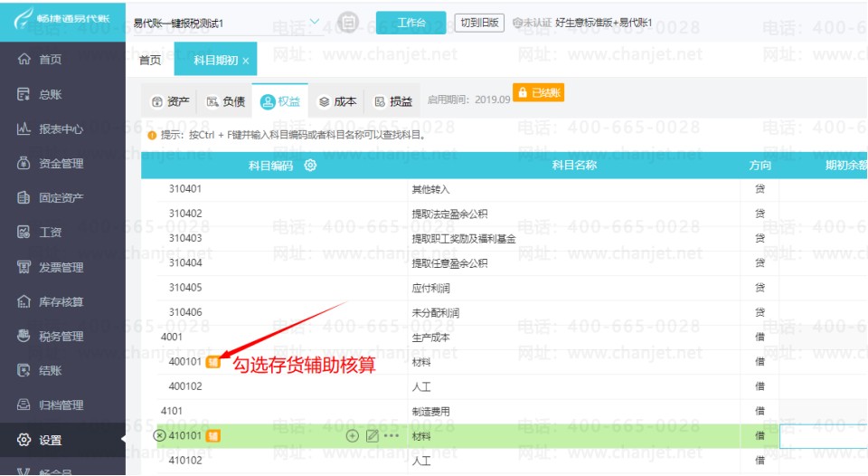The width and height of the screenshot is (868, 476).
Task: Click the 辅 auxiliary badge on row 400101
Action: tap(212, 361)
